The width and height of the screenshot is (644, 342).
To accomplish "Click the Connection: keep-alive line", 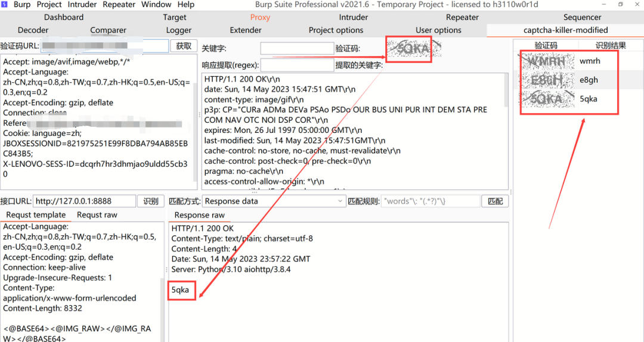I will pyautogui.click(x=44, y=268).
